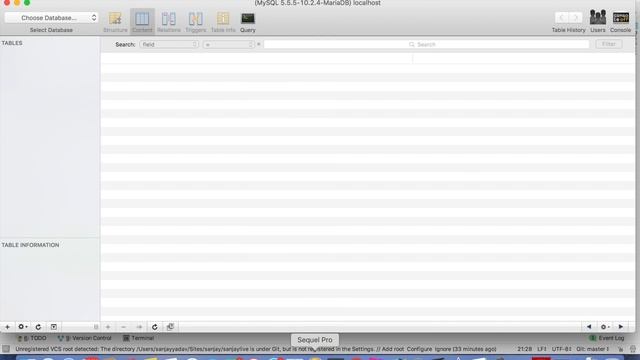The width and height of the screenshot is (640, 360).
Task: Open the Event Log in the IDE
Action: (x=607, y=338)
